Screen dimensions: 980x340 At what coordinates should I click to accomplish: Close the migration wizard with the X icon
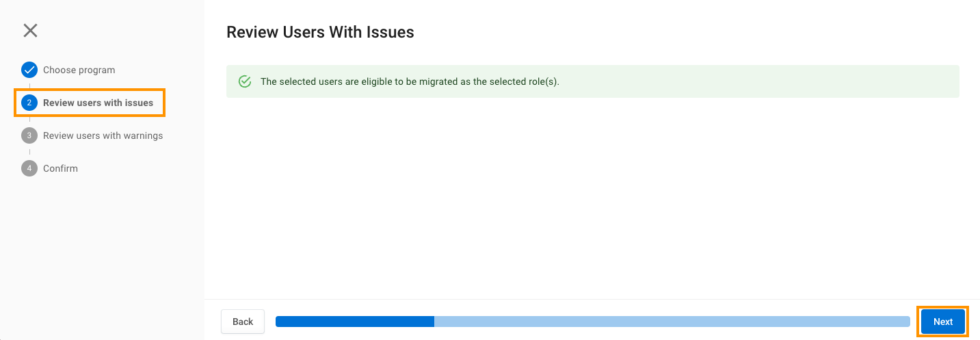point(30,30)
